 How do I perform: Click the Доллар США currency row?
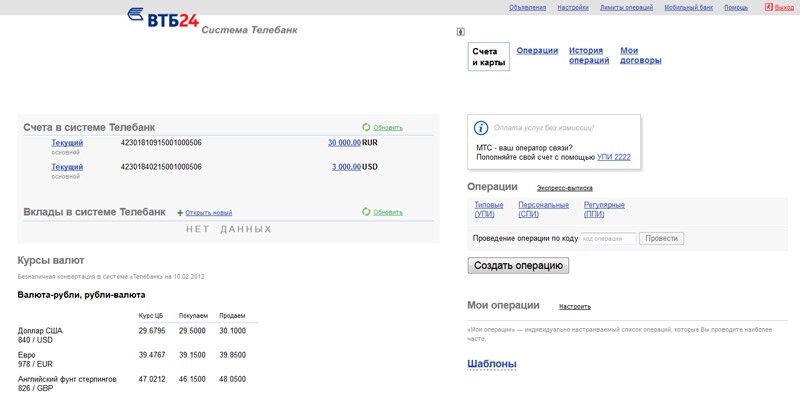[x=138, y=335]
